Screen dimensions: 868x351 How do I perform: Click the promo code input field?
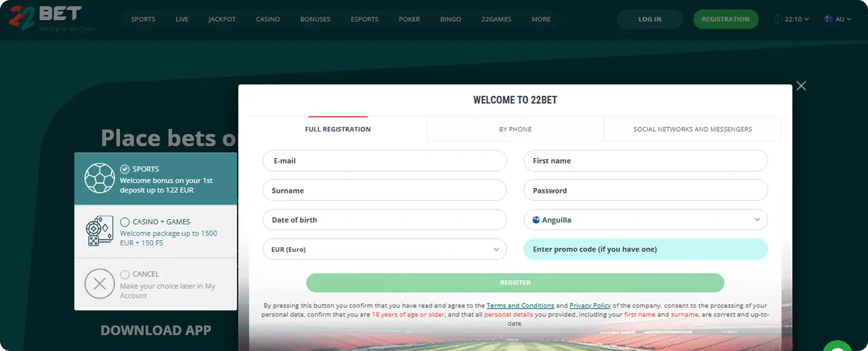pos(645,249)
